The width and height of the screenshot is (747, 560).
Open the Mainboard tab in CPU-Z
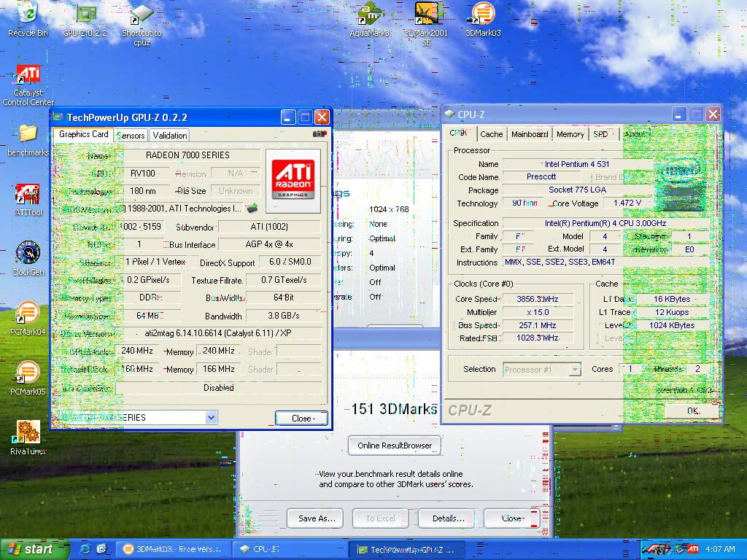tap(530, 134)
